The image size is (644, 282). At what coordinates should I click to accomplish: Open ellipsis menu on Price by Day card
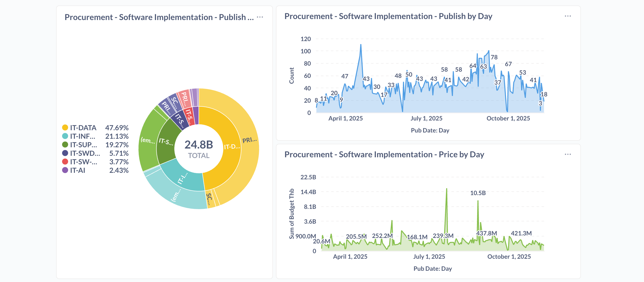[x=568, y=154]
